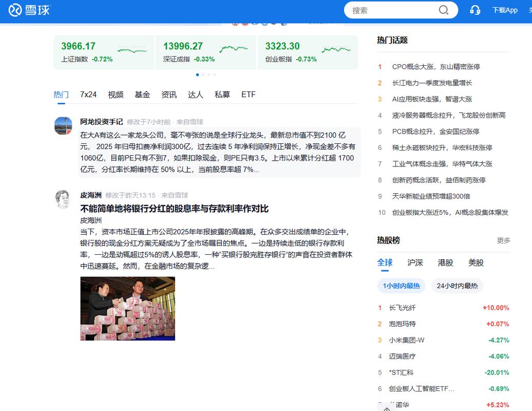532x411 pixels.
Task: Focus the 搜索 input field
Action: pos(393,10)
